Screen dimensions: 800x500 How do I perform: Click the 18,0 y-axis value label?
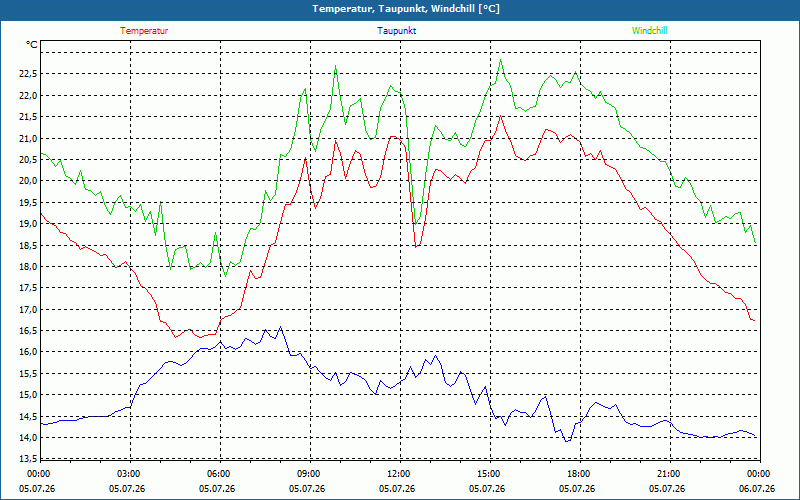(x=28, y=266)
